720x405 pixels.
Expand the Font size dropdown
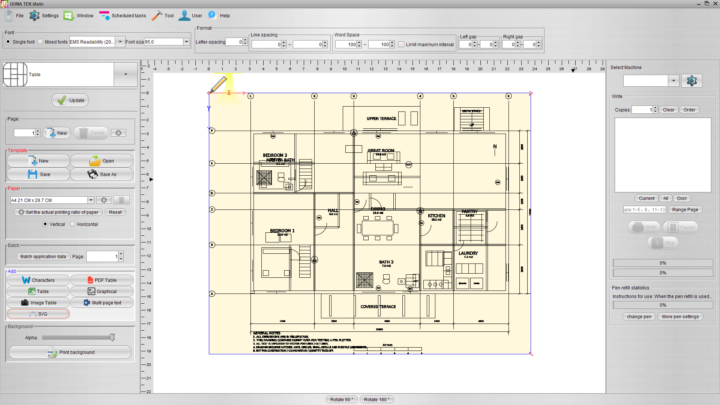coord(186,42)
